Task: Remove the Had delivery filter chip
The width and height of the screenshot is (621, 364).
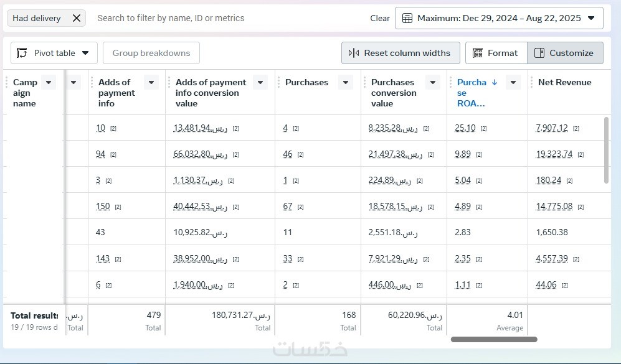Action: (x=77, y=18)
